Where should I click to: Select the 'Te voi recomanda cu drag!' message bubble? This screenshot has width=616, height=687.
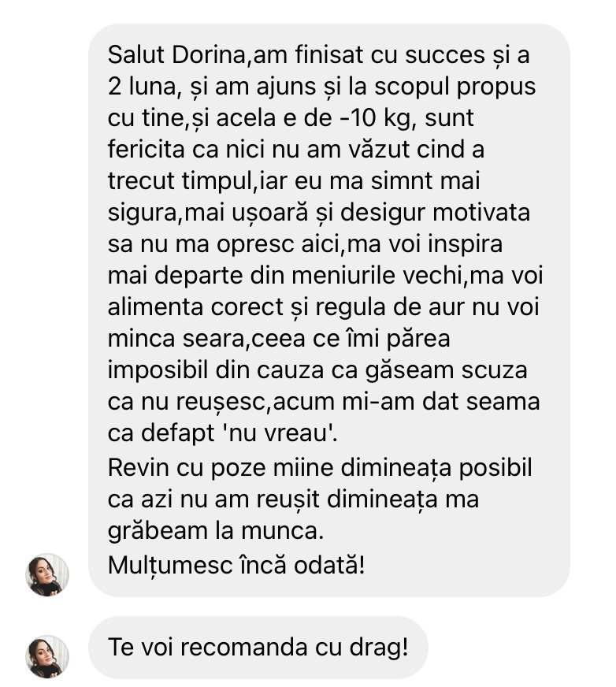[258, 648]
